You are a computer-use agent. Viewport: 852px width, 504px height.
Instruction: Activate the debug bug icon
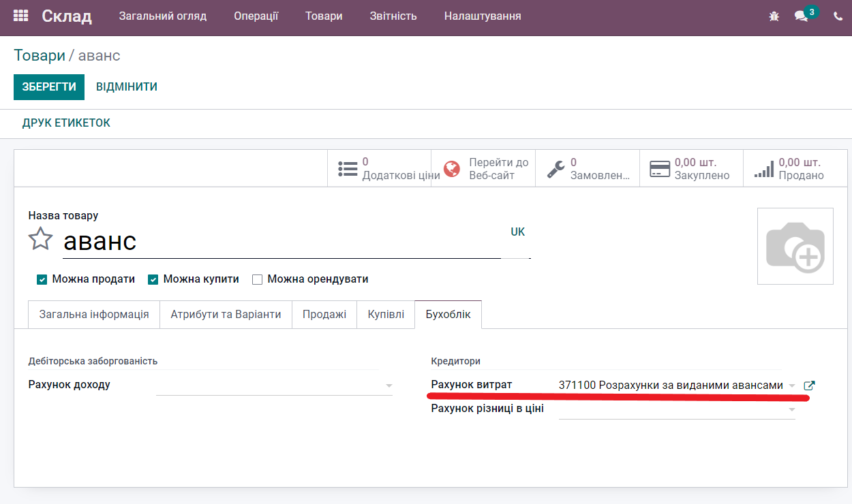click(x=774, y=15)
